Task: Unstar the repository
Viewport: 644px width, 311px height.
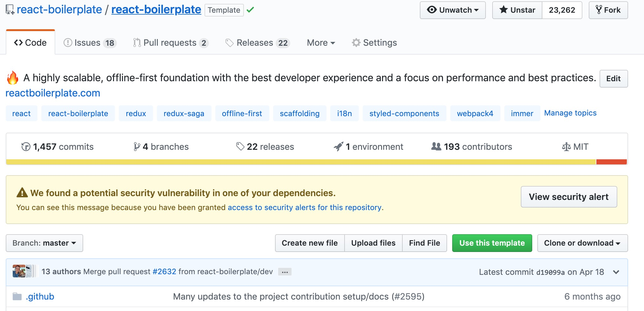Action: [516, 10]
